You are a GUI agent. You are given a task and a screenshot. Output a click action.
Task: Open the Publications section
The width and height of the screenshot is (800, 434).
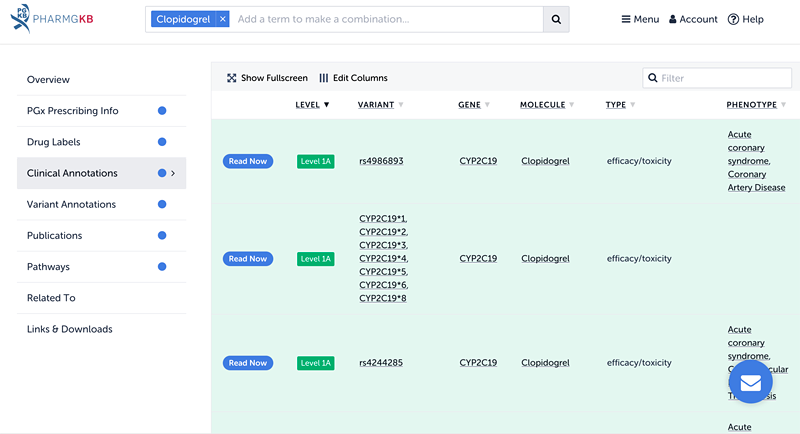[102, 235]
